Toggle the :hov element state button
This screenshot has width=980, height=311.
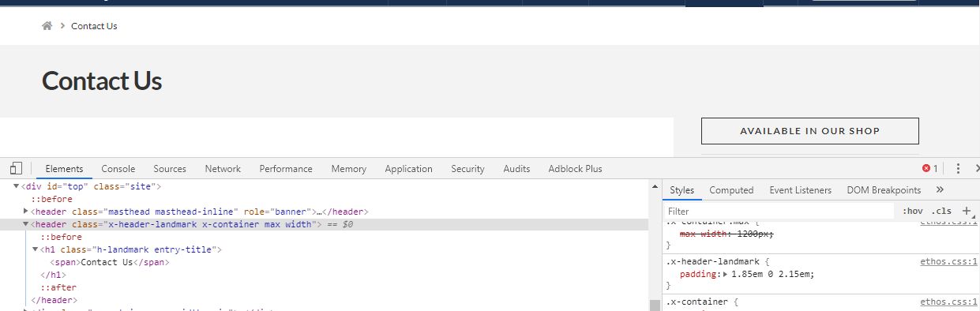913,211
